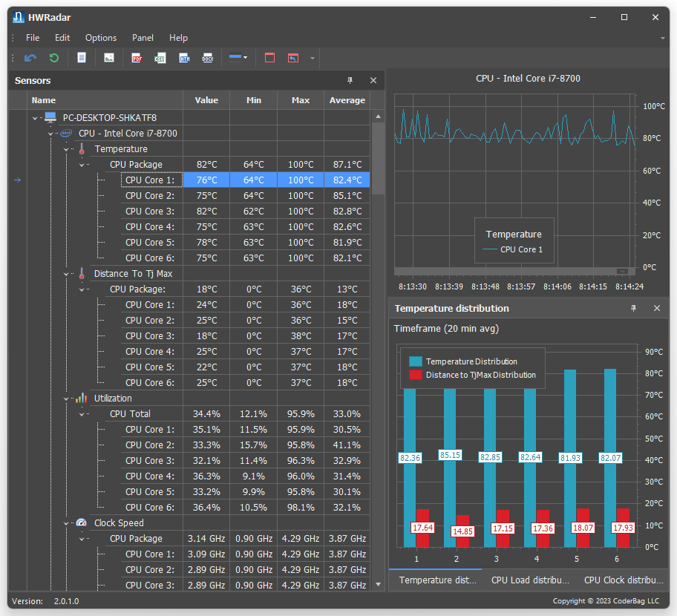Open the File menu
The width and height of the screenshot is (677, 616).
pos(33,38)
